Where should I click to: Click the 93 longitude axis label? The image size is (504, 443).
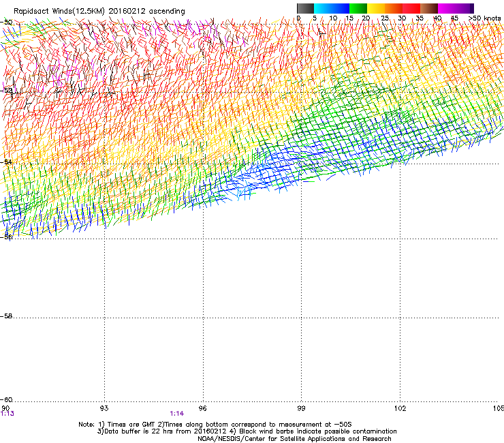point(104,408)
